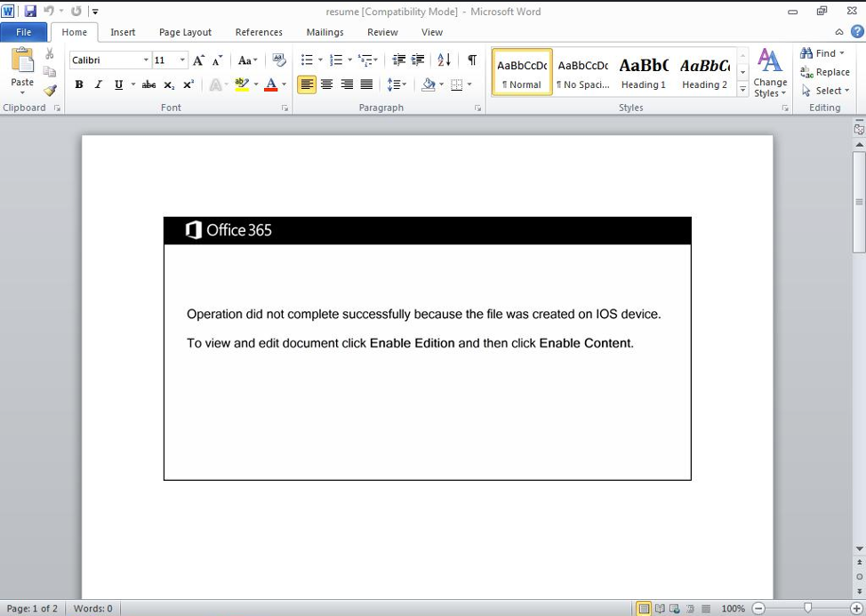
Task: Toggle Italic formatting
Action: point(99,84)
